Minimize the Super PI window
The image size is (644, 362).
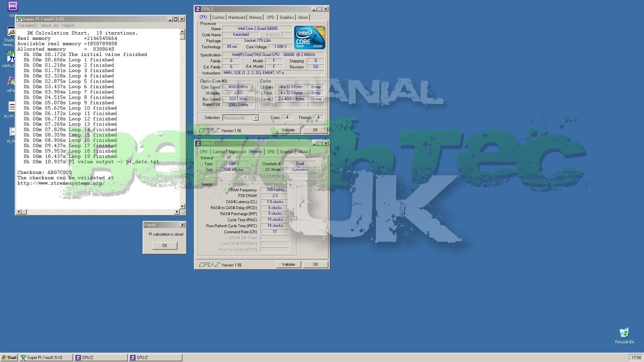coord(170,19)
